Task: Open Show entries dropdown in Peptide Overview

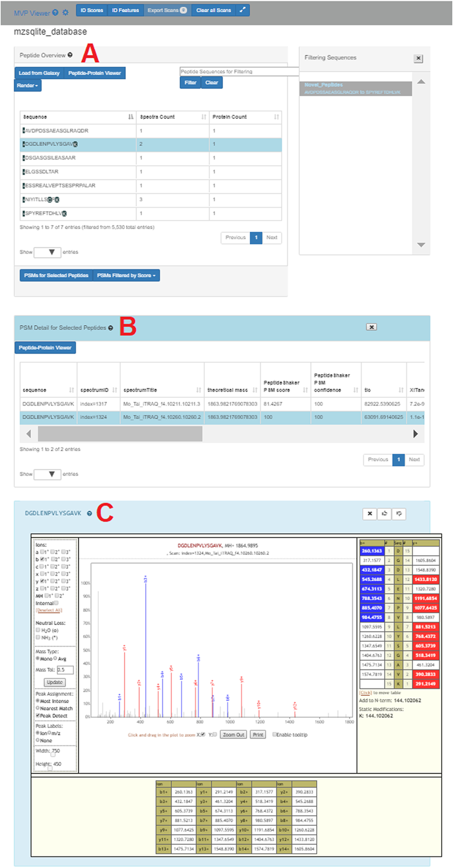Action: [x=47, y=252]
